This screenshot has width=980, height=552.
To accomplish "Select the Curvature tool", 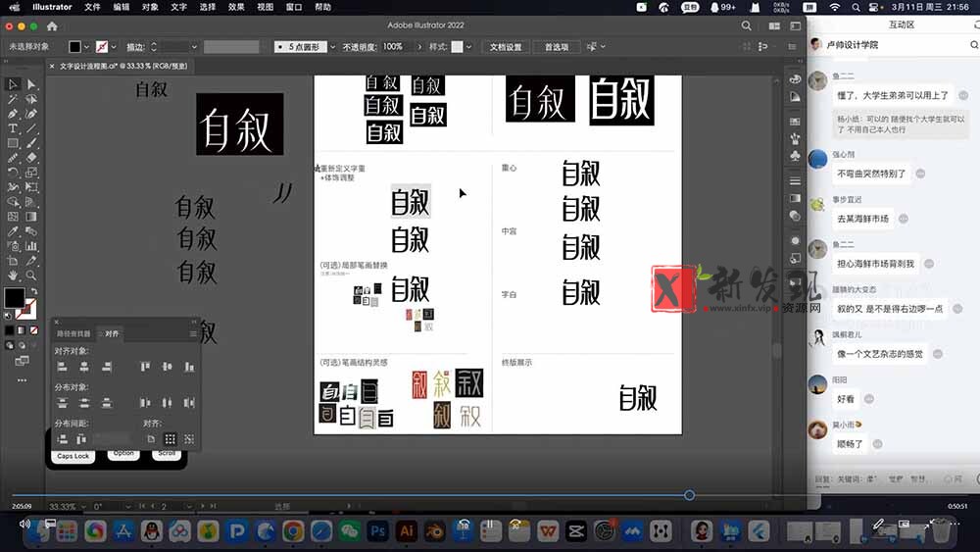I will pos(31,114).
